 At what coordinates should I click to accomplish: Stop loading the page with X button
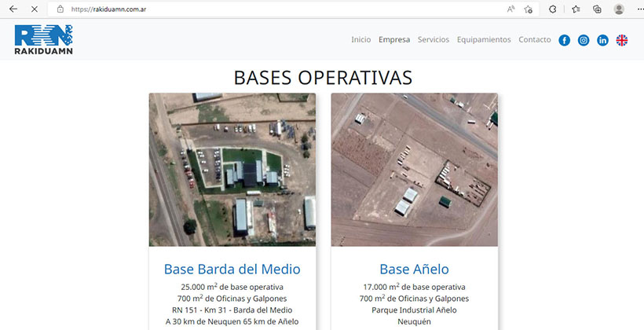point(34,9)
